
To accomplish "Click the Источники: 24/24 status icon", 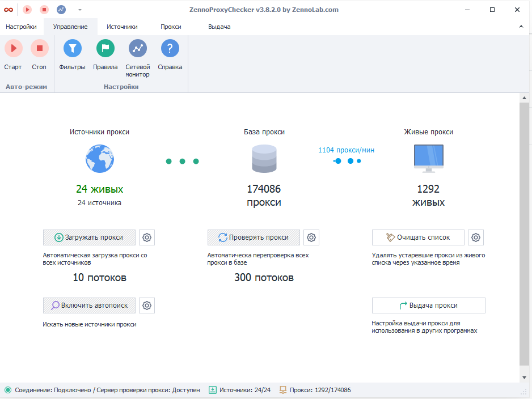I will point(212,390).
